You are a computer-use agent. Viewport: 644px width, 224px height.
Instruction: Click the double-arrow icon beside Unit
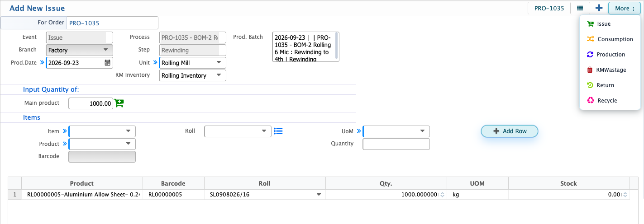click(155, 63)
